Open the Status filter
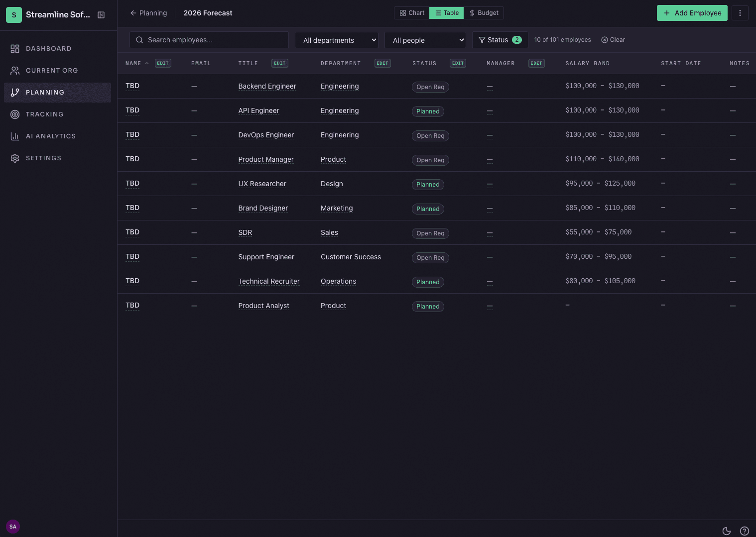 (500, 40)
